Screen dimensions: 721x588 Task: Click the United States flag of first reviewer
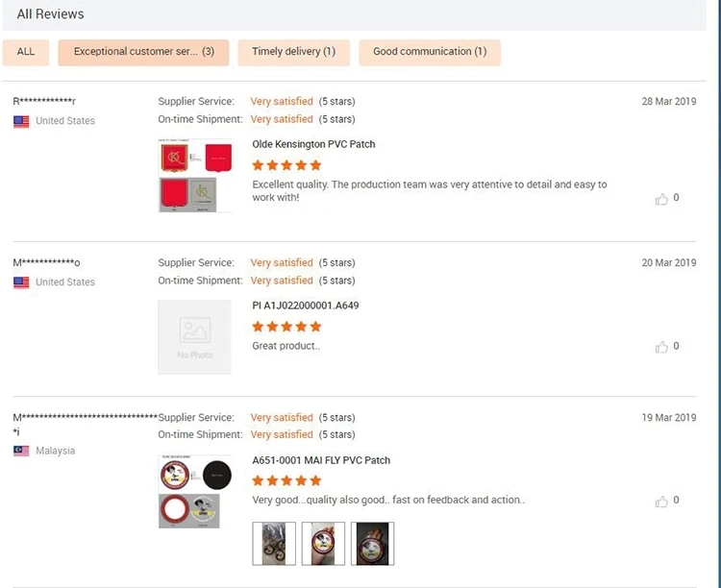(21, 121)
